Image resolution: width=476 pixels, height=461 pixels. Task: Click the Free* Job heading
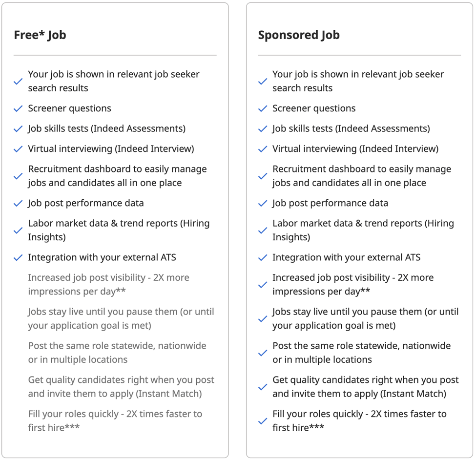40,35
